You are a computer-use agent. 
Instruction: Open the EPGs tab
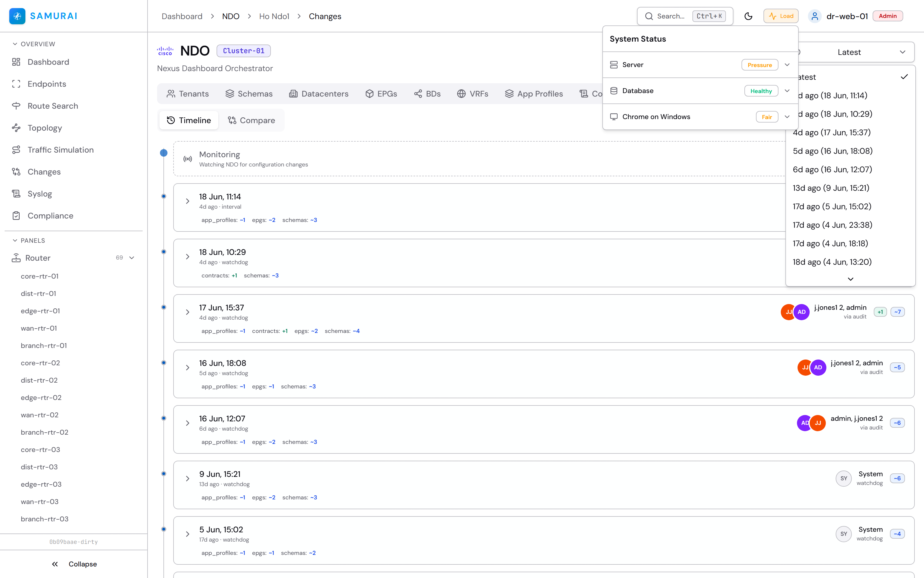point(381,94)
